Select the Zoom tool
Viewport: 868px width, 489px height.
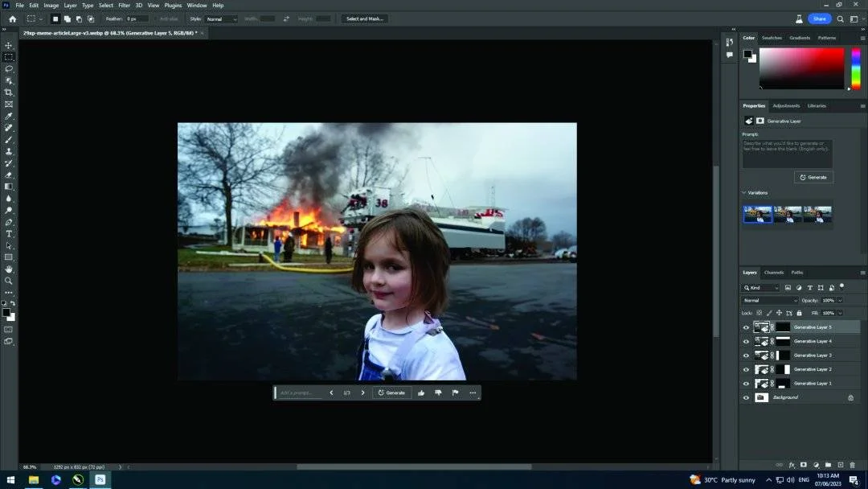[9, 281]
